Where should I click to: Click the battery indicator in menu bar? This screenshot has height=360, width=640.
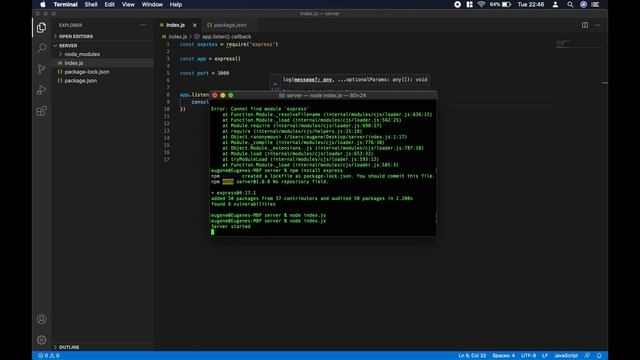[x=500, y=4]
